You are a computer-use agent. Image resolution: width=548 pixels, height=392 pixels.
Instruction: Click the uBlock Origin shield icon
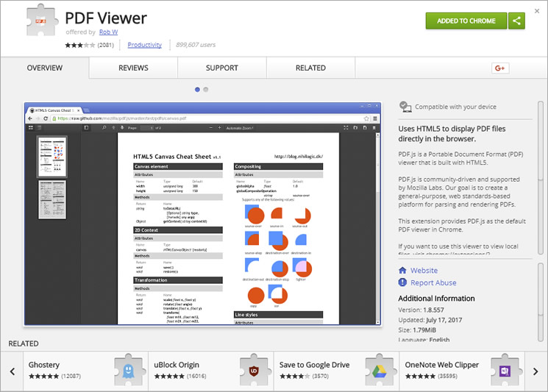coord(254,370)
